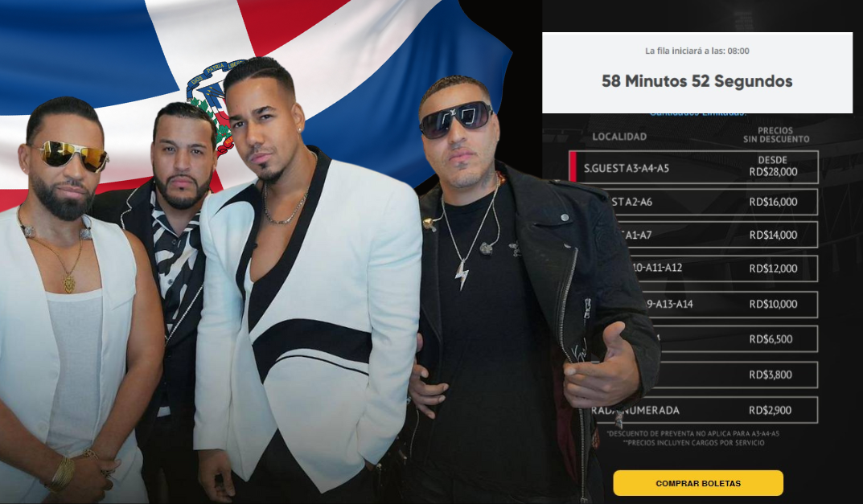Click the PRECIOS SIN DESCUENTO column header
The image size is (863, 504).
pyautogui.click(x=776, y=135)
